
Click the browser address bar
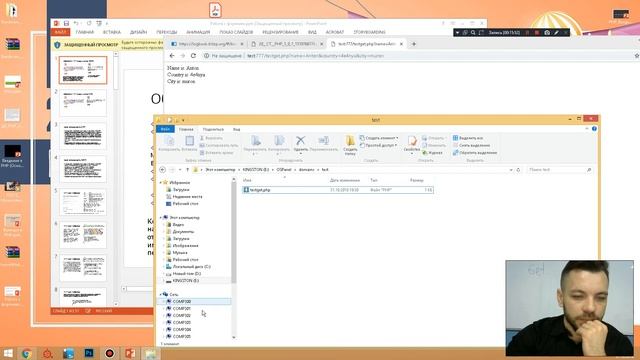tap(416, 56)
